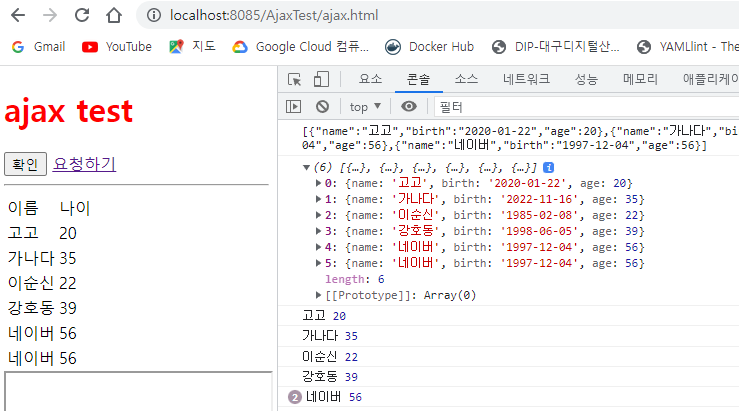The width and height of the screenshot is (739, 411).
Task: Switch to the 애플리케이션 tab
Action: (711, 79)
